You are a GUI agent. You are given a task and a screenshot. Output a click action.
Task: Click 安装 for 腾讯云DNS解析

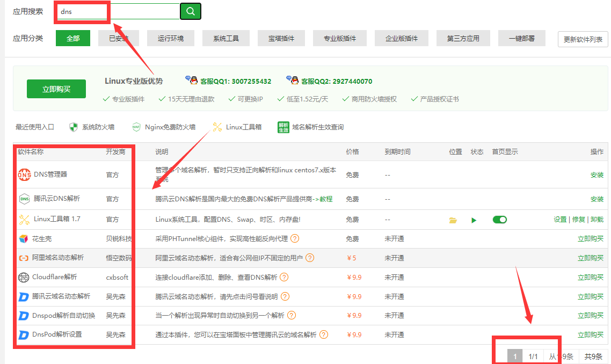point(597,199)
